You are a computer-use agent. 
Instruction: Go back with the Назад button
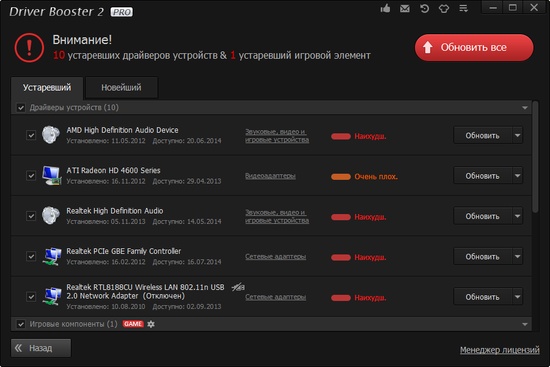(41, 348)
